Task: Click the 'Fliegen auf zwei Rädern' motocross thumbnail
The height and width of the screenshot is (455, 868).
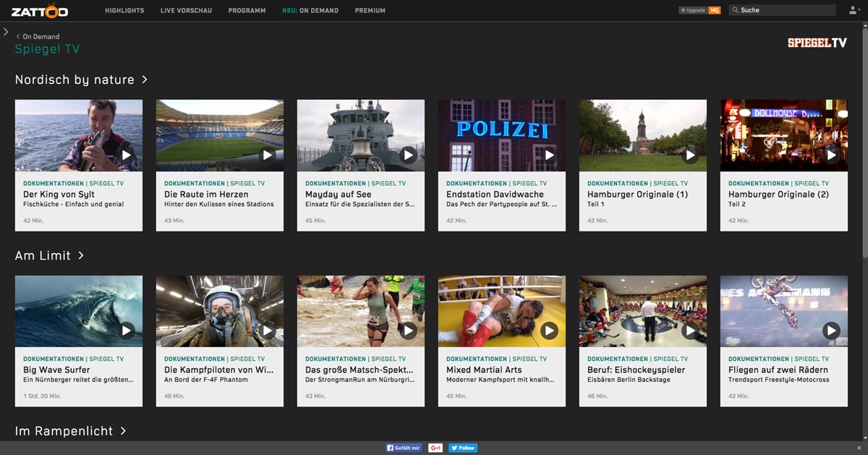Action: (784, 311)
